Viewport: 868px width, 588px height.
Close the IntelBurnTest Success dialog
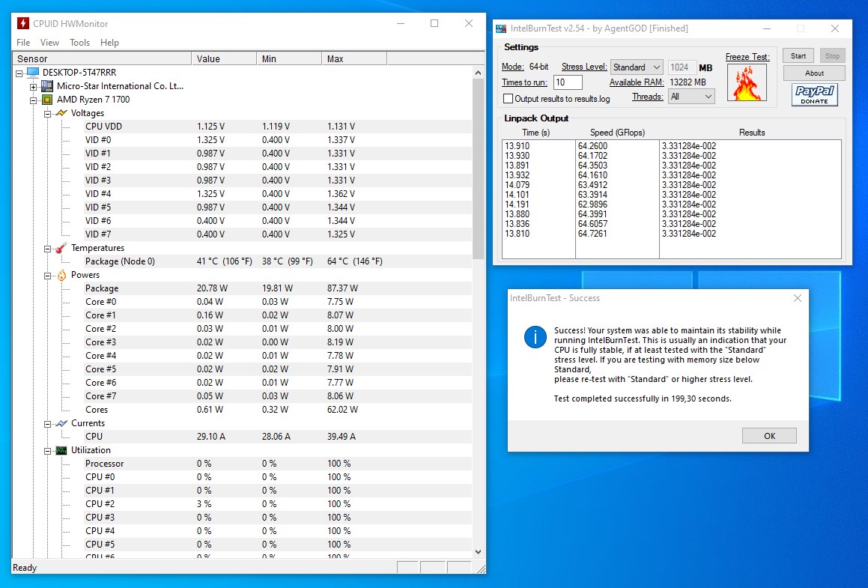(x=797, y=298)
